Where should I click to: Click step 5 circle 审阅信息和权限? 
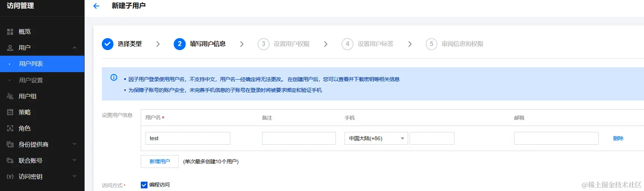tap(431, 44)
